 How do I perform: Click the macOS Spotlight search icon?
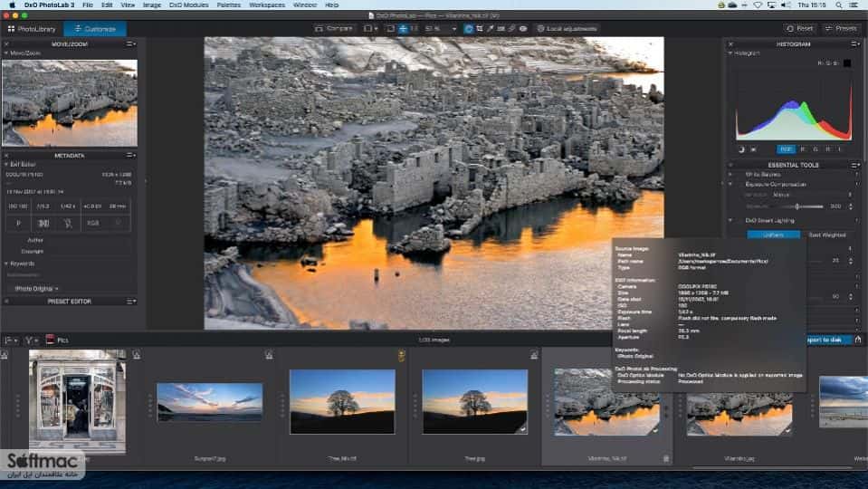(x=839, y=5)
